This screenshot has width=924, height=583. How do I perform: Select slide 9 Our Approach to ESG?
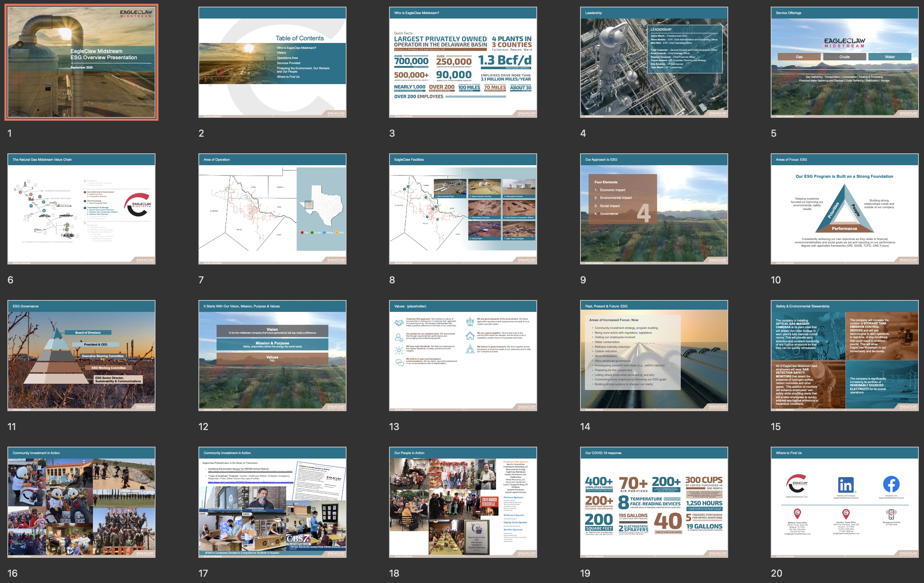coord(654,209)
